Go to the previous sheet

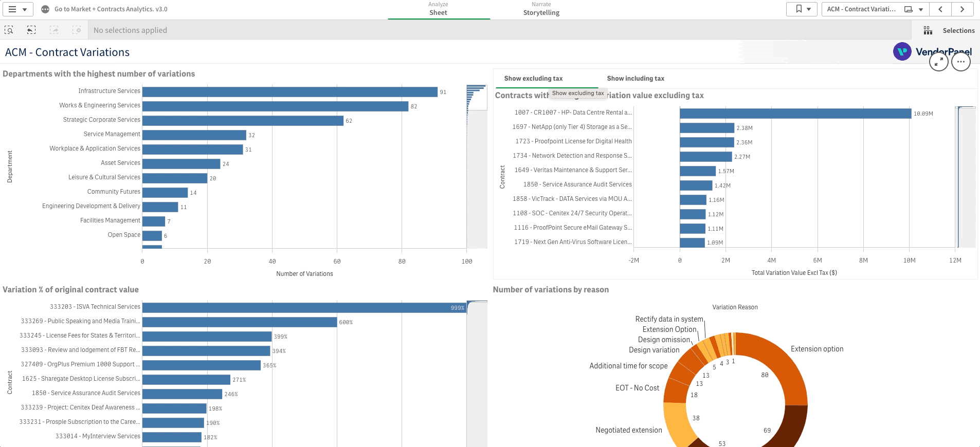click(940, 9)
